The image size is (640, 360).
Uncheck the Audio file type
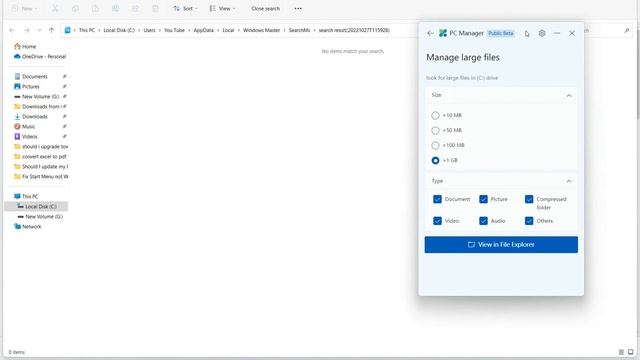pyautogui.click(x=483, y=221)
